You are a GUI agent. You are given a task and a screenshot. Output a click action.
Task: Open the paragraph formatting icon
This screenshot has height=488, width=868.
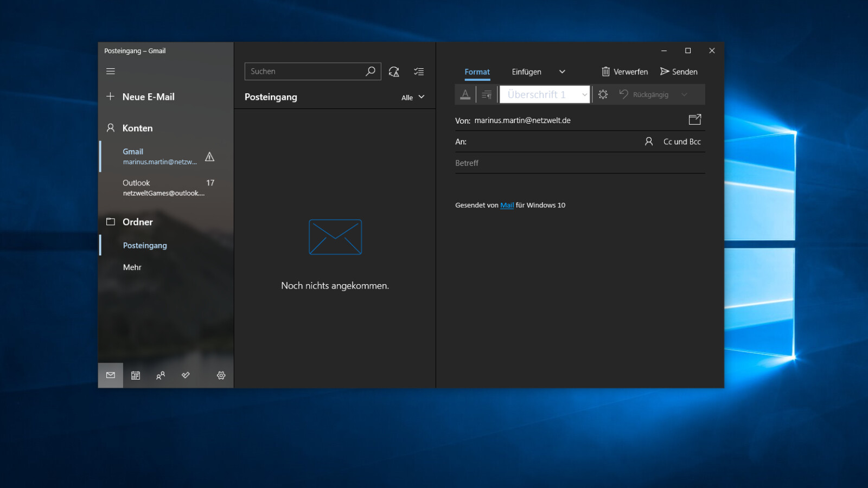(486, 94)
